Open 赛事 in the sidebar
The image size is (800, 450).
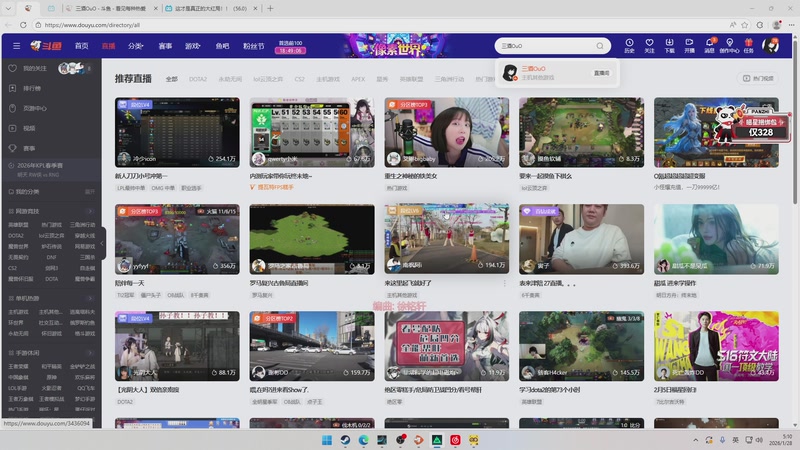point(29,148)
